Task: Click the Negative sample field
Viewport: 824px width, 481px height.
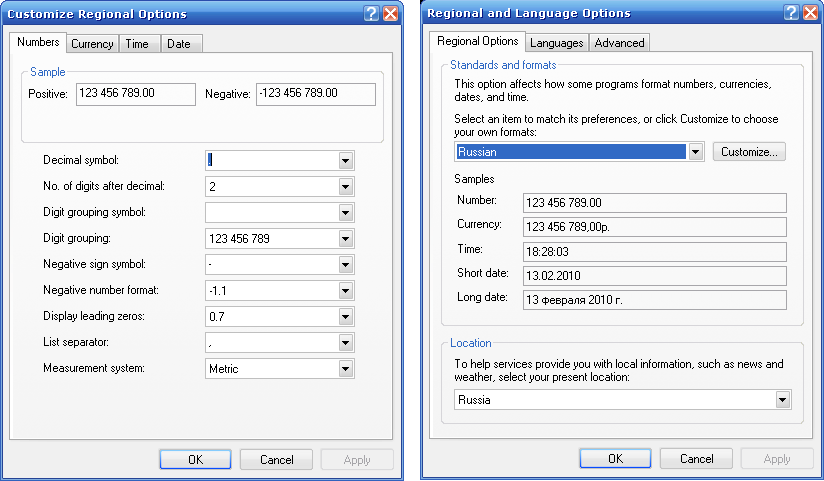Action: point(316,94)
